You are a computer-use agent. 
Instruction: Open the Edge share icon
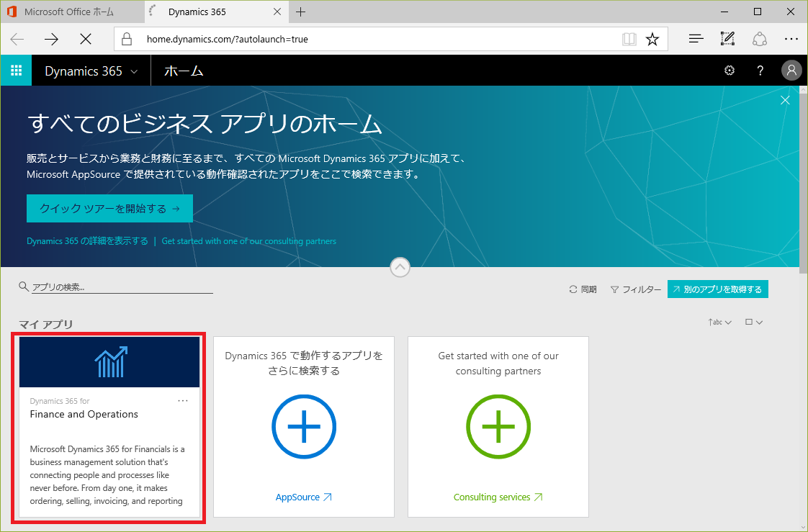coord(760,39)
